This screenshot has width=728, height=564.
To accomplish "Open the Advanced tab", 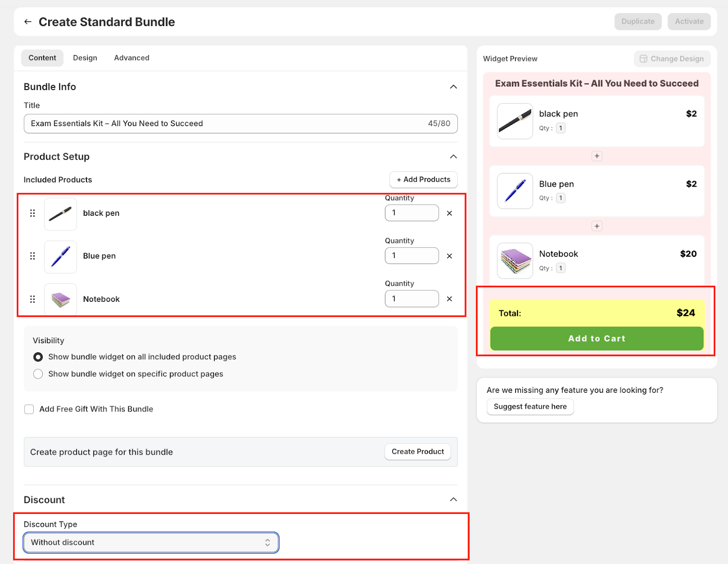I will pos(131,58).
